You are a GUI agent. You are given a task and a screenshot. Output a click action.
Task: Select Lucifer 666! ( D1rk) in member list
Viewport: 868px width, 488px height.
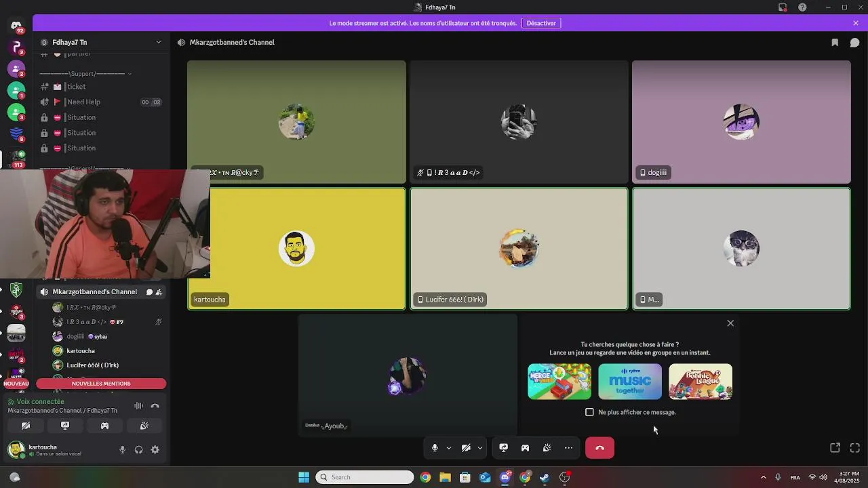coord(108,365)
